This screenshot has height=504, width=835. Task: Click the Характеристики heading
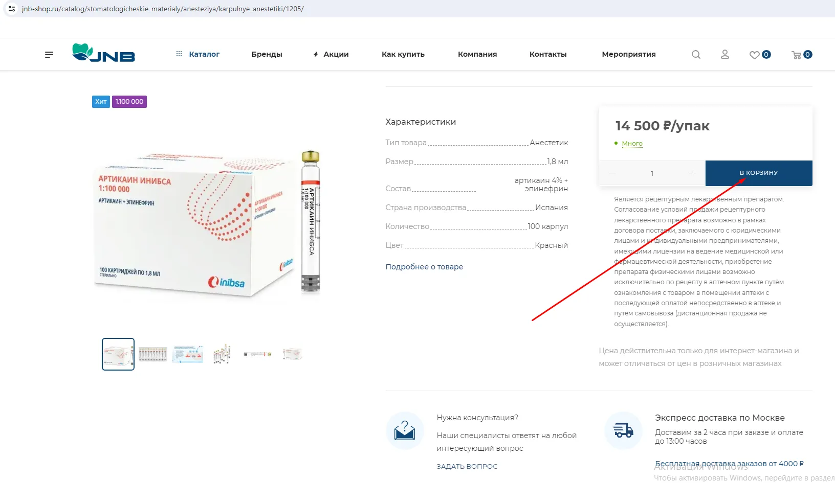tap(421, 122)
